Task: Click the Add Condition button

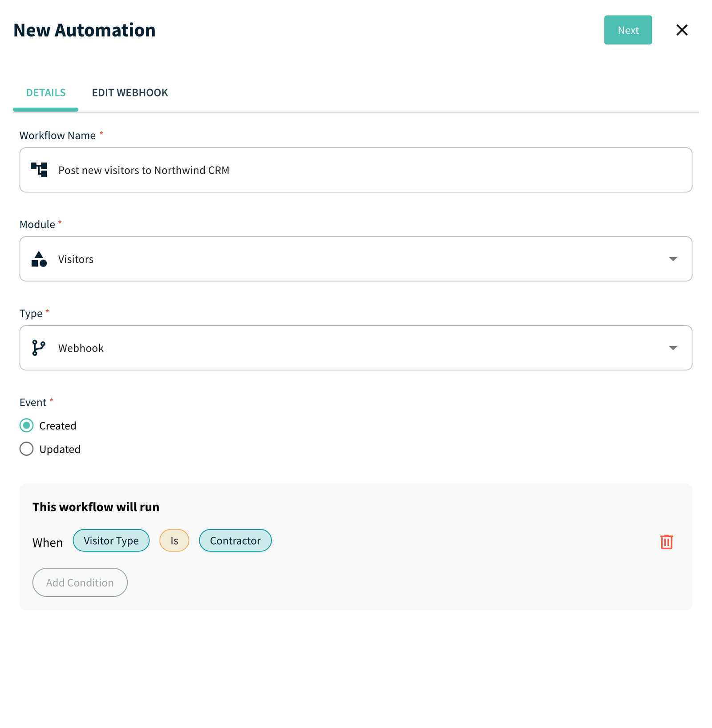Action: click(x=80, y=582)
